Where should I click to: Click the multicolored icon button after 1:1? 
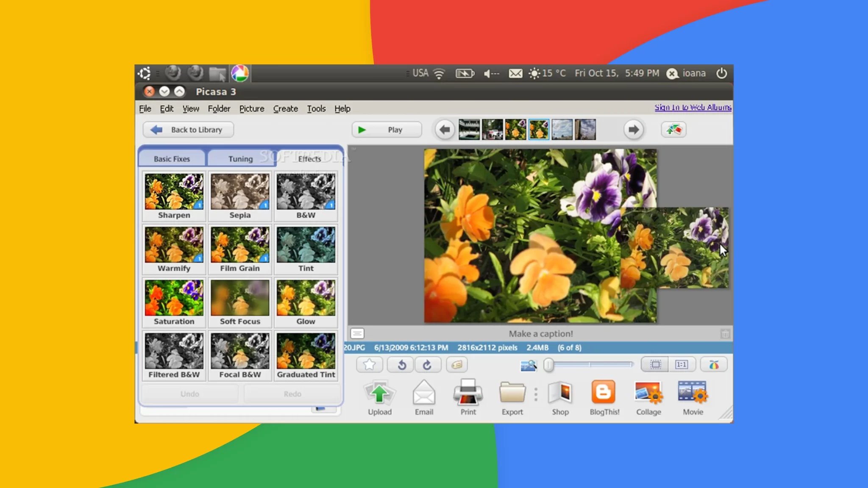coord(714,364)
